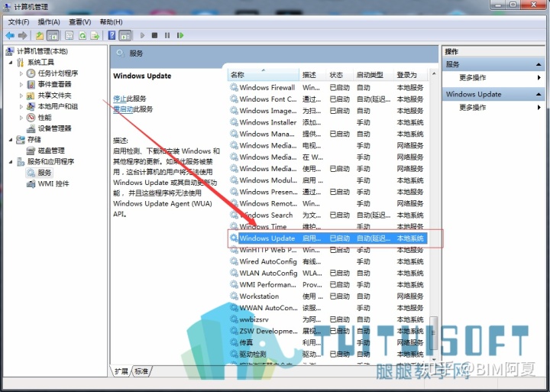
Task: Click the Restart service icon
Action: 180,35
